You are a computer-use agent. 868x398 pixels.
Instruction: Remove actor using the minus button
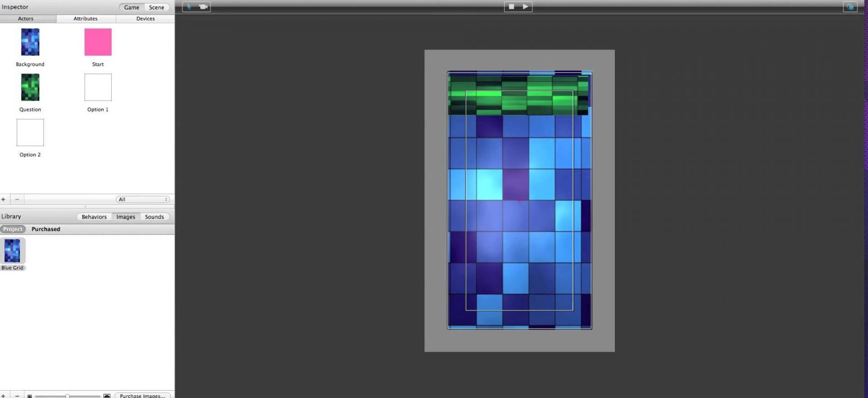pyautogui.click(x=17, y=199)
